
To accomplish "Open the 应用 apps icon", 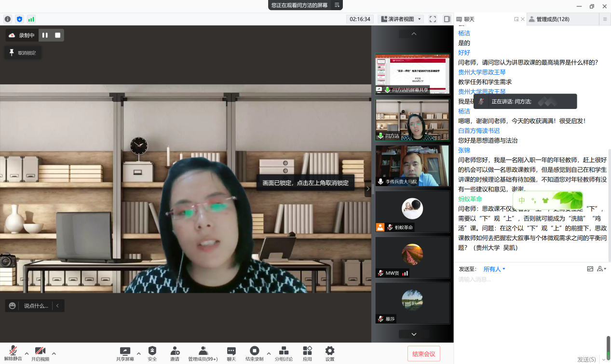I will [x=307, y=351].
